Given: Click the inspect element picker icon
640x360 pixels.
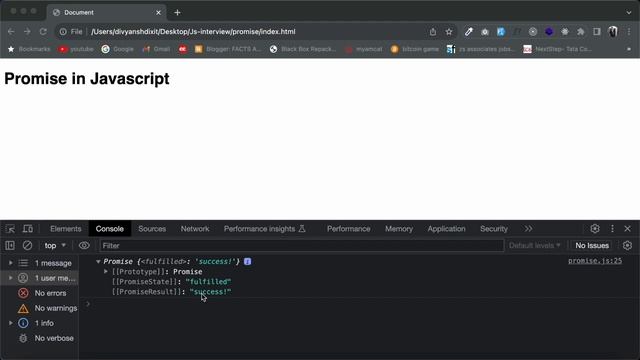Looking at the screenshot, I should click(x=10, y=229).
